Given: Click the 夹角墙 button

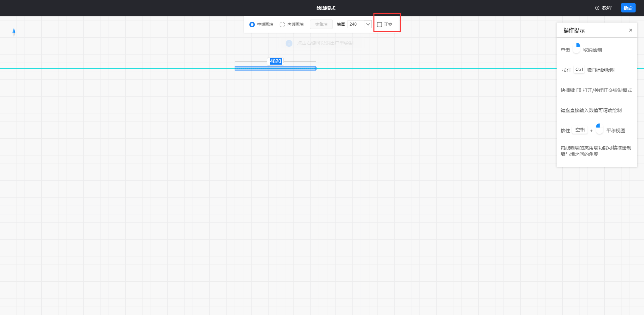Looking at the screenshot, I should [321, 24].
